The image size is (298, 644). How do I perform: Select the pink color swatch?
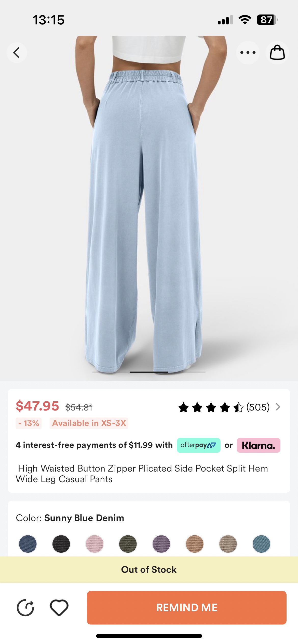[94, 544]
